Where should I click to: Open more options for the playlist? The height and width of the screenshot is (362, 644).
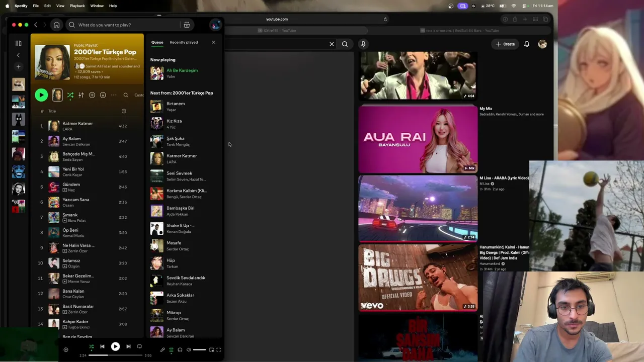pyautogui.click(x=114, y=95)
